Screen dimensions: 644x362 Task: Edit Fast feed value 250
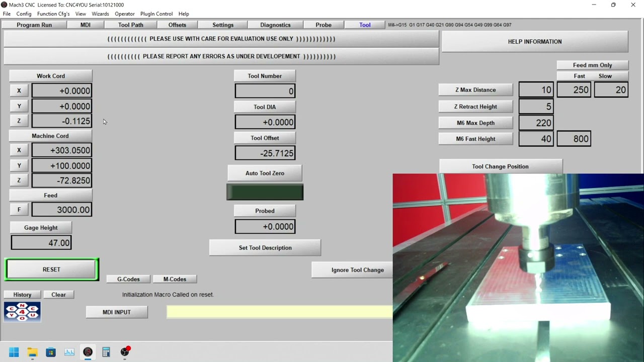(x=574, y=90)
